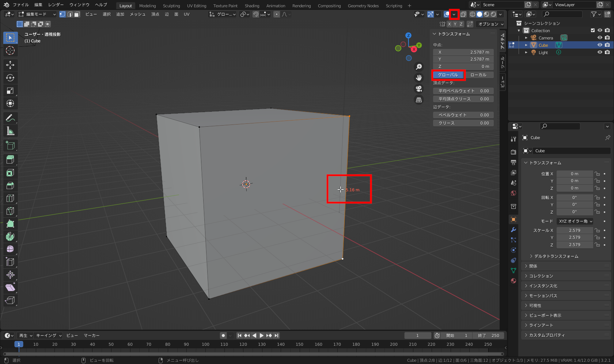Click the Scale X value field
This screenshot has width=614, height=364.
[575, 230]
